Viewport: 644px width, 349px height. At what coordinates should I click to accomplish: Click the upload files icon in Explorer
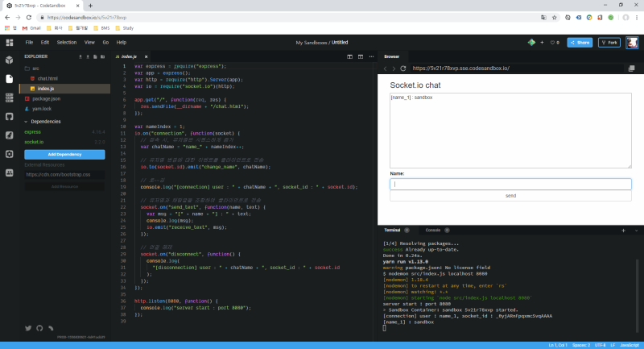tap(88, 56)
